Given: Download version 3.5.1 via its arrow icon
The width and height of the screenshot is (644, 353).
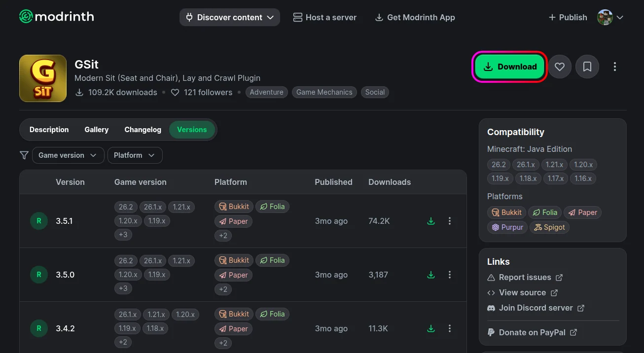Looking at the screenshot, I should coord(431,221).
